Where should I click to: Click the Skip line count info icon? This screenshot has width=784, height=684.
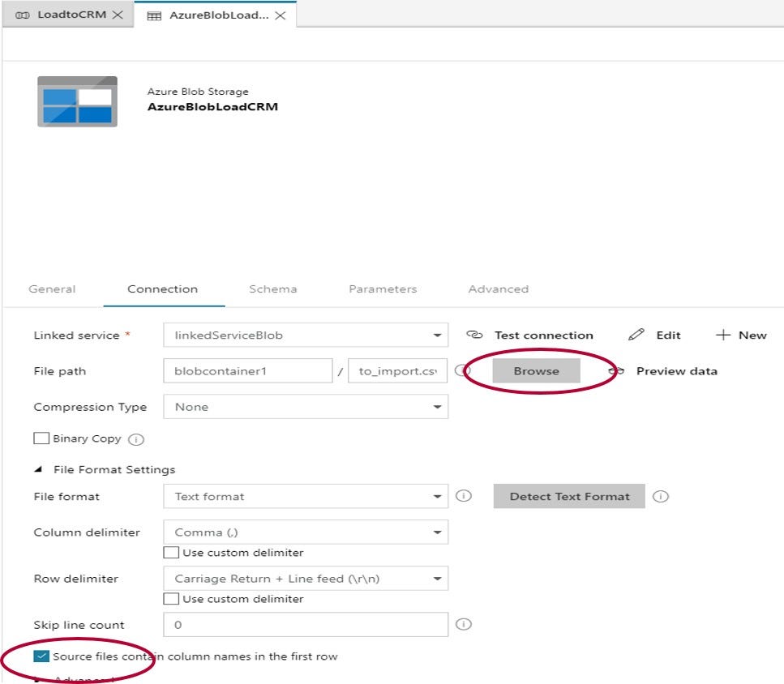click(x=464, y=624)
